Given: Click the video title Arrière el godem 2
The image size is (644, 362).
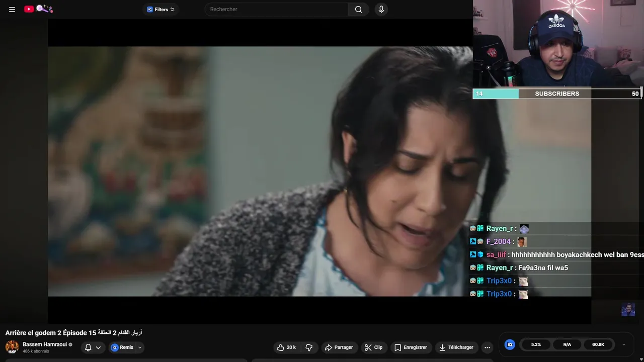Looking at the screenshot, I should (74, 333).
